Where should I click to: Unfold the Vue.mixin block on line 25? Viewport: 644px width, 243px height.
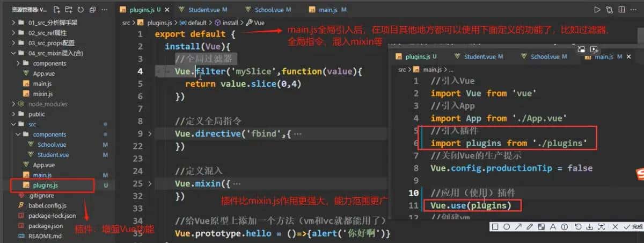[150, 183]
